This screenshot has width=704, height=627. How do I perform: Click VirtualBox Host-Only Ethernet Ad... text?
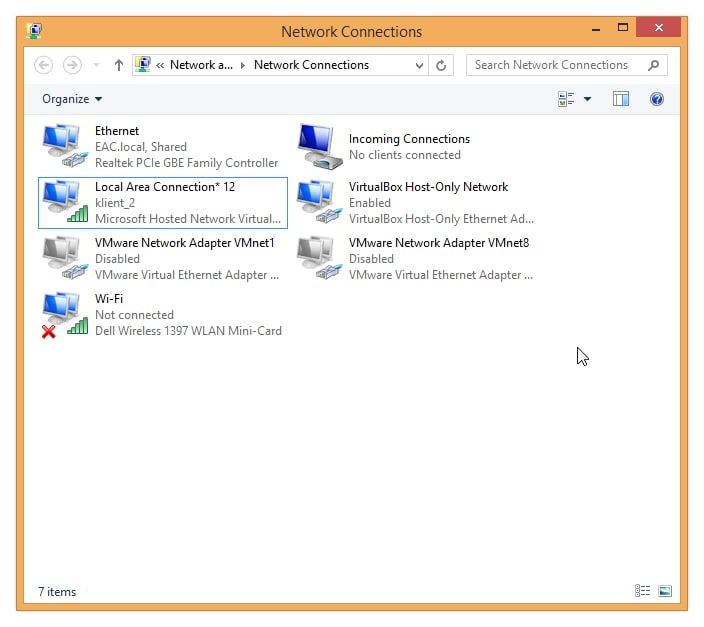coord(441,219)
